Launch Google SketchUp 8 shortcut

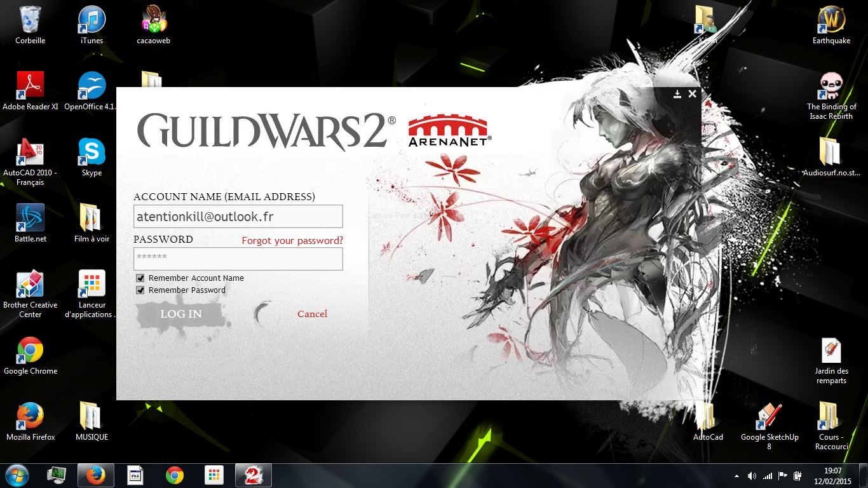click(770, 426)
